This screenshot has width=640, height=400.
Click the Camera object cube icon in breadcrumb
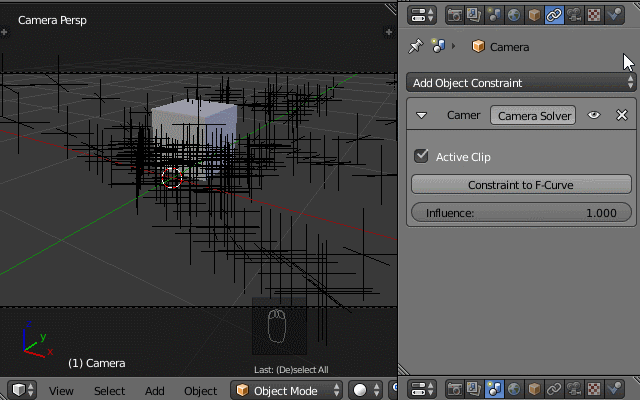[x=478, y=47]
